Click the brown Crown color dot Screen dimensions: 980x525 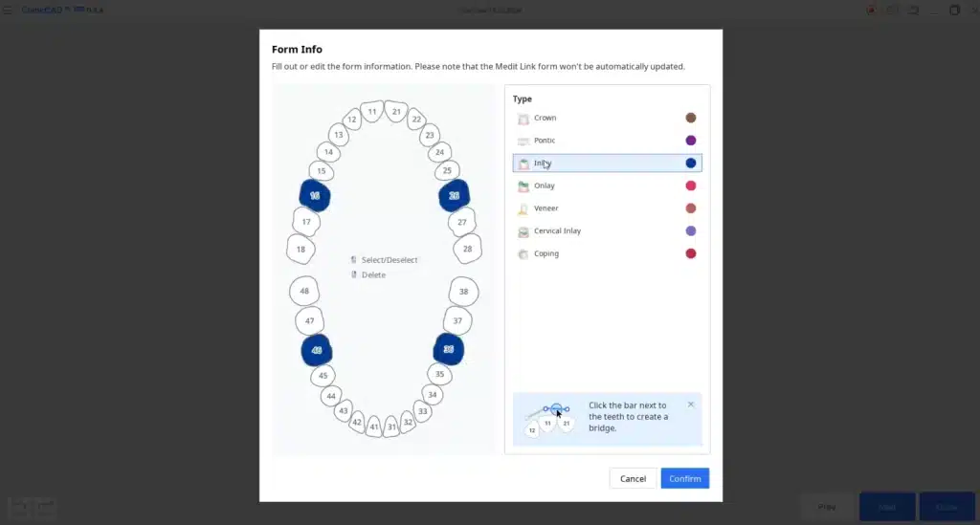click(691, 118)
